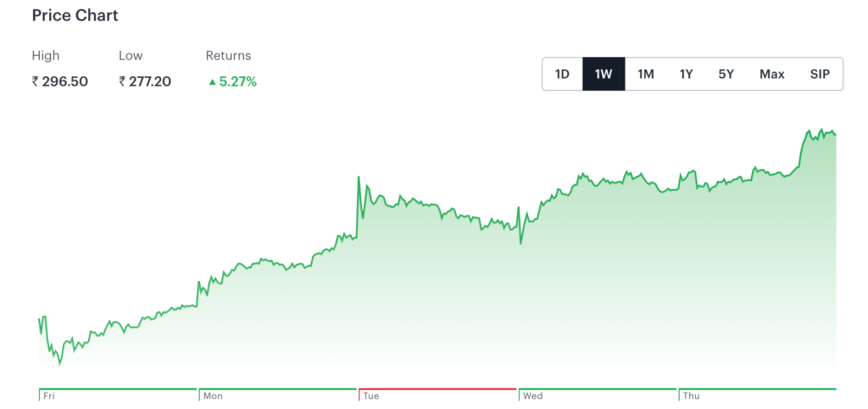This screenshot has width=868, height=409.
Task: Switch to the SIP tab
Action: 820,74
